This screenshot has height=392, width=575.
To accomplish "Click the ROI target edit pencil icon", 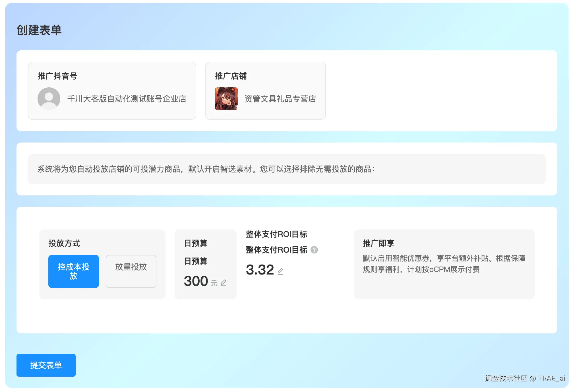I will click(x=280, y=271).
